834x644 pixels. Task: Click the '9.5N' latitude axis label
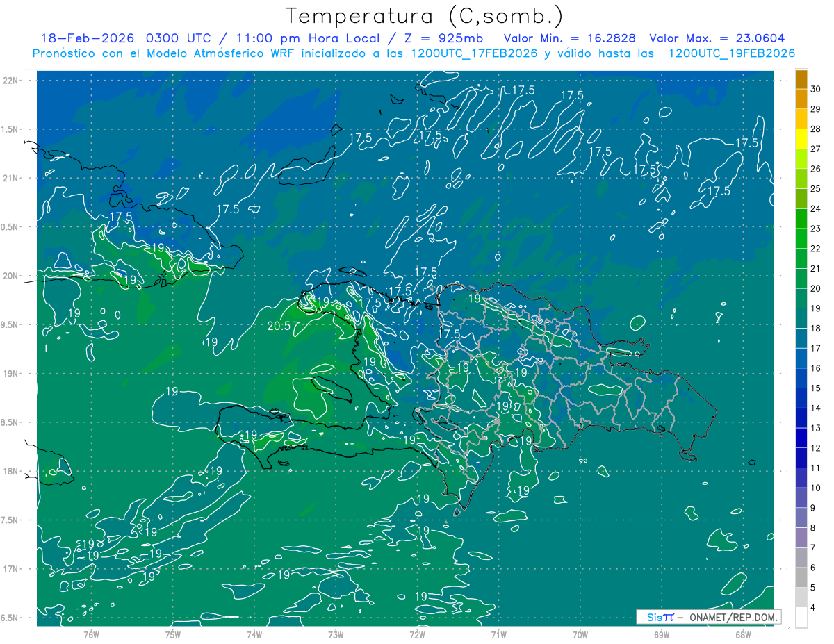point(10,324)
